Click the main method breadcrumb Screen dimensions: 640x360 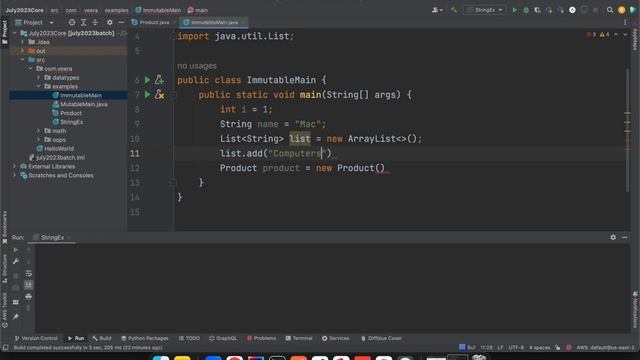click(198, 10)
